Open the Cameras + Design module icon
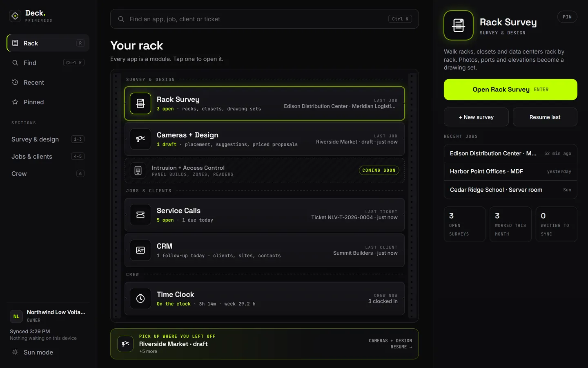 click(140, 139)
